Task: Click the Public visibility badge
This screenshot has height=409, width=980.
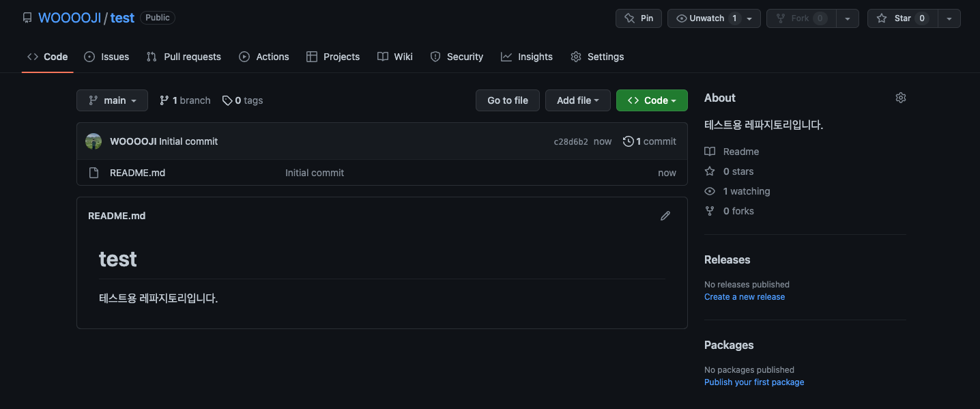Action: tap(158, 18)
